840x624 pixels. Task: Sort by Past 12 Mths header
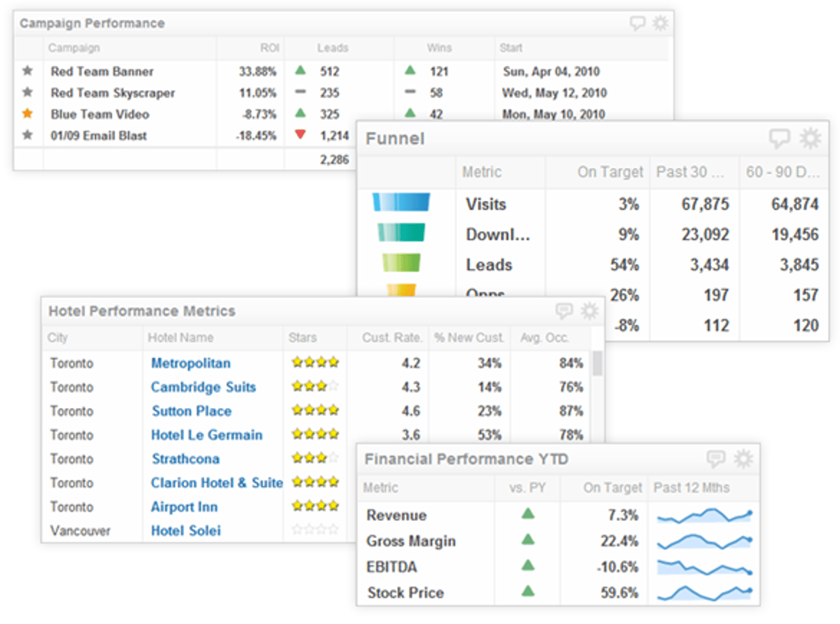pyautogui.click(x=692, y=488)
